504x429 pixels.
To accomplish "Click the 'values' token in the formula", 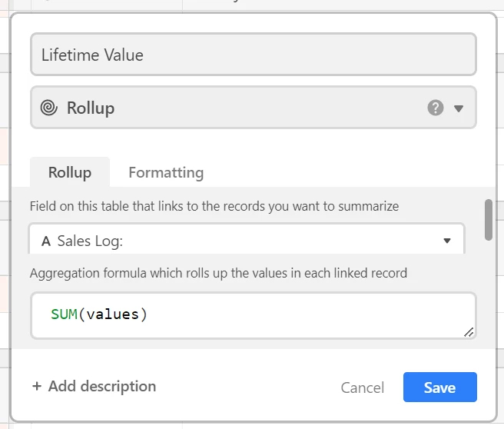I will tap(112, 314).
